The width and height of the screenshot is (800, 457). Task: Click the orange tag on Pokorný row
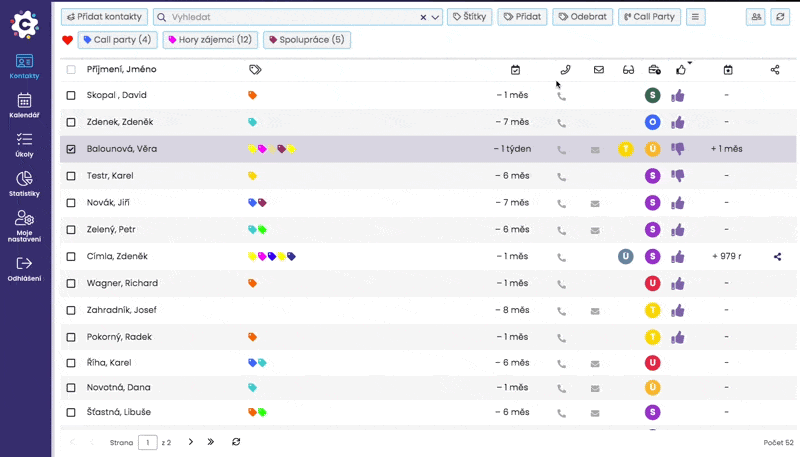(253, 338)
